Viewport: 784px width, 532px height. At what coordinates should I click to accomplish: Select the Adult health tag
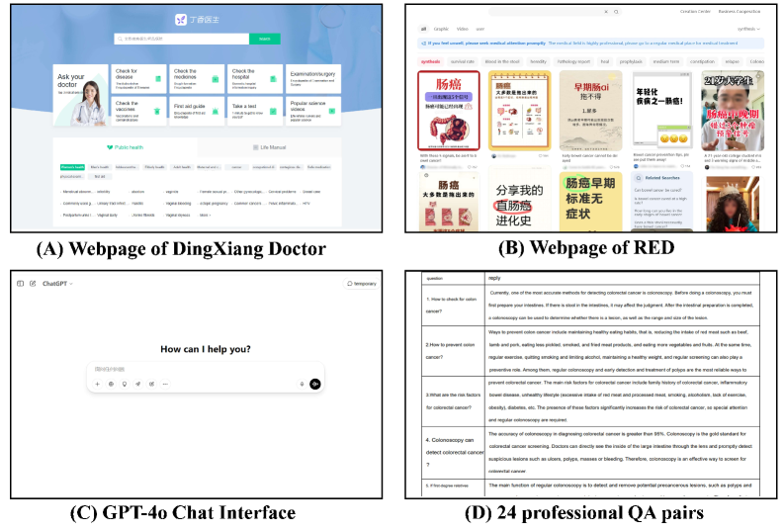click(182, 167)
